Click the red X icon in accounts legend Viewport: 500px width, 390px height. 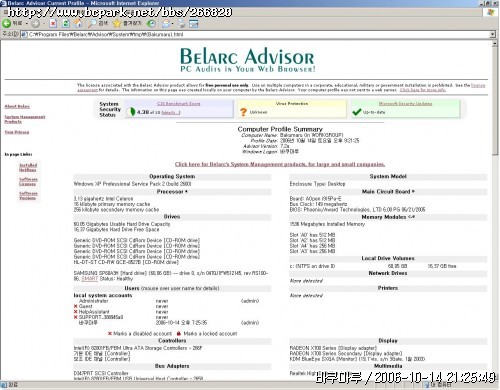(110, 333)
